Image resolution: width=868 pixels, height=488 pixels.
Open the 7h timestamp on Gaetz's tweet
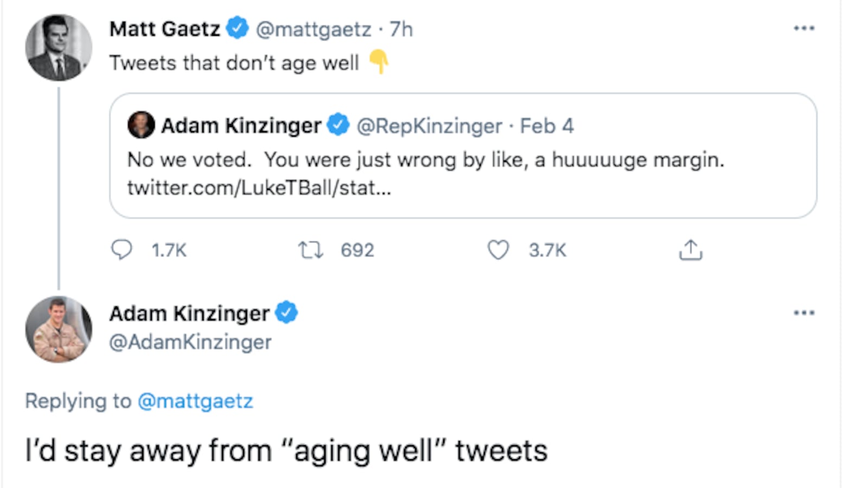(x=401, y=29)
